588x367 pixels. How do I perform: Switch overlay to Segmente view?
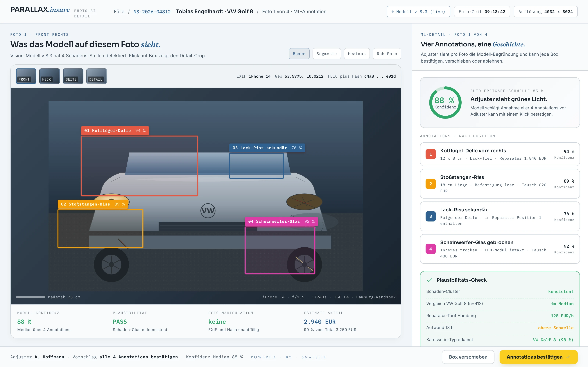(327, 54)
